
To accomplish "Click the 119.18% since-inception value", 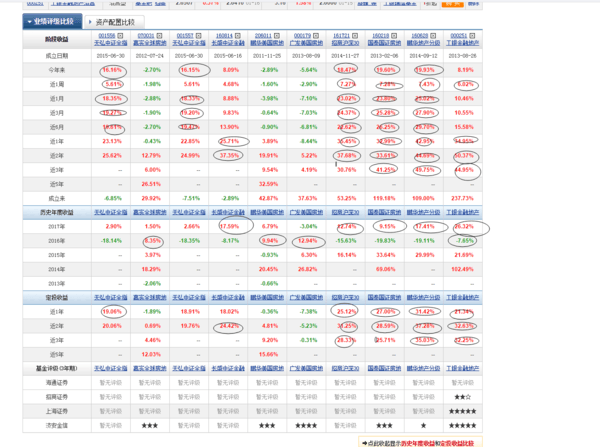I will 384,198.
